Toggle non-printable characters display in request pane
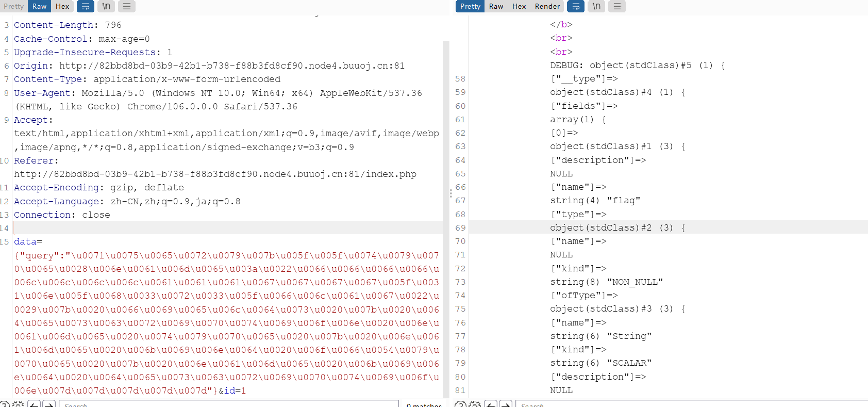The image size is (868, 407). pos(106,6)
